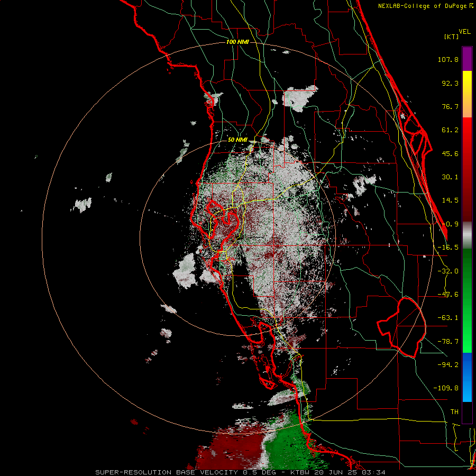This screenshot has width=476, height=476.
Task: Click the -0.9 scale label
Action: (x=450, y=224)
